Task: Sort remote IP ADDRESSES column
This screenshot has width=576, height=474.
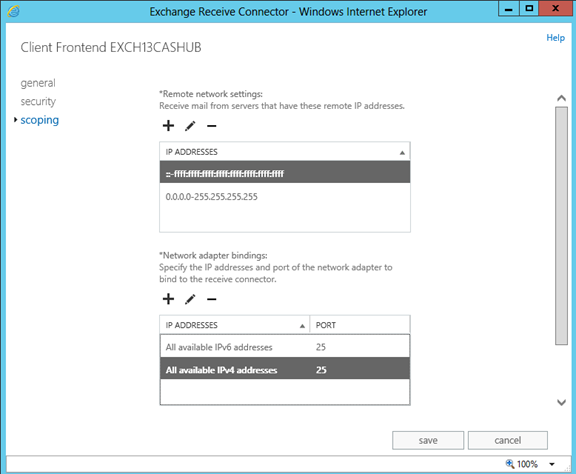Action: click(x=285, y=152)
